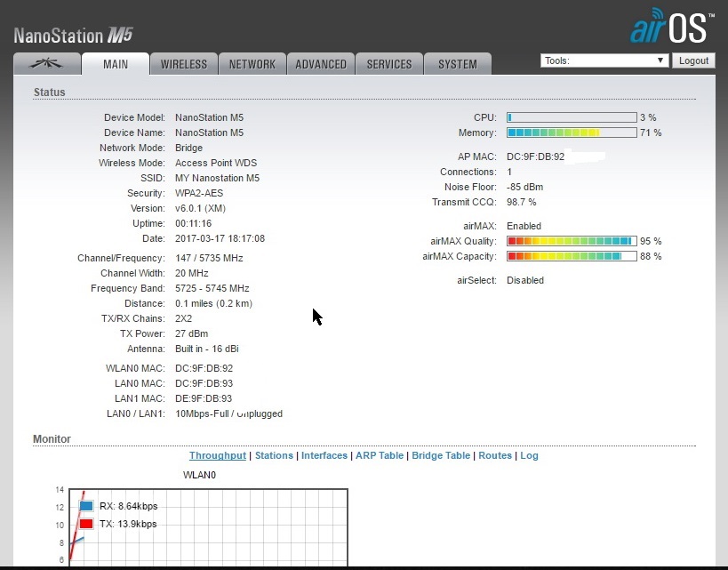The height and width of the screenshot is (570, 728).
Task: Click Channel Width value 20 MHz
Action: [192, 273]
